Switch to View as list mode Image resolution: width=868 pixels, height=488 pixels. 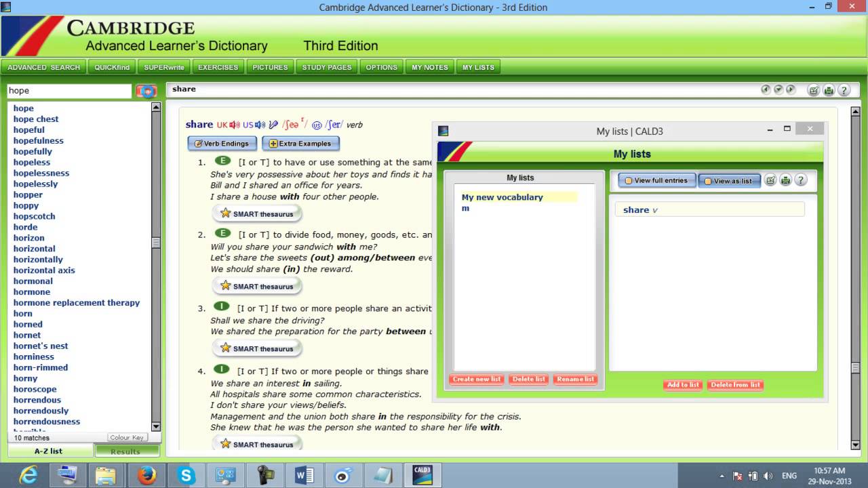click(729, 181)
